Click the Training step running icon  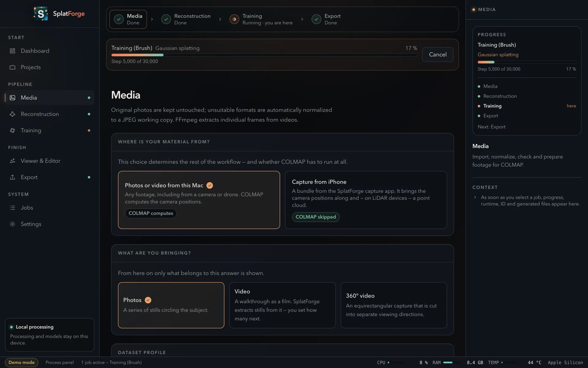[x=234, y=19]
